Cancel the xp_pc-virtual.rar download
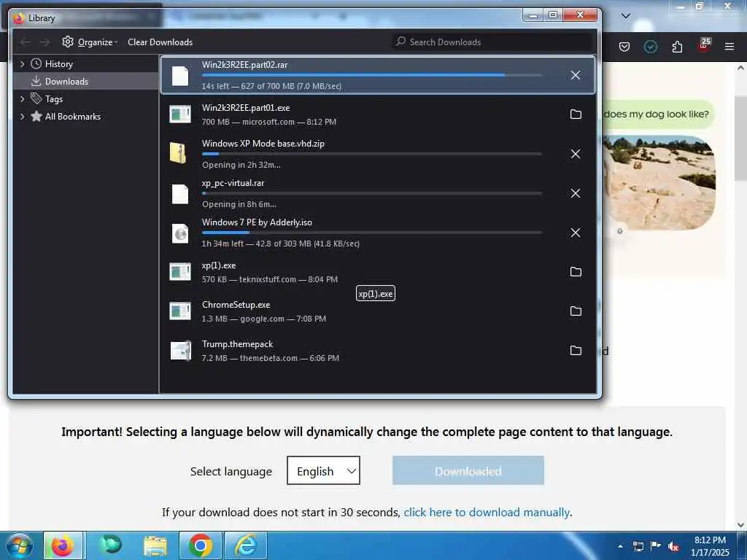Viewport: 747px width, 560px height. click(x=576, y=193)
